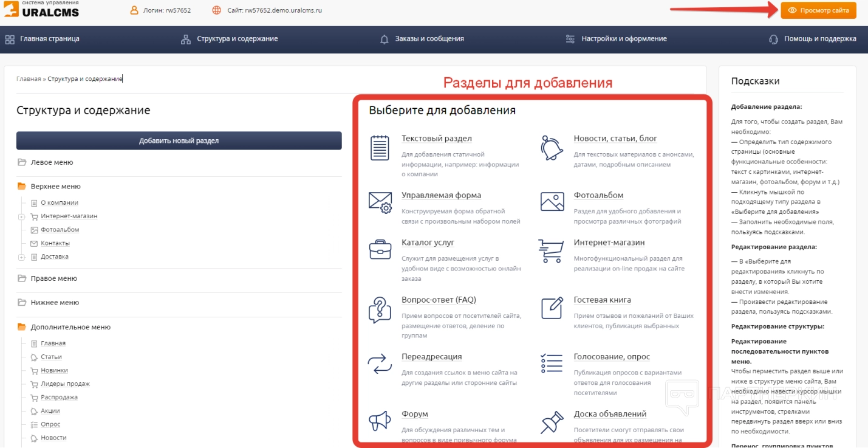Click the notepad icon beside Текстовый раздел

[380, 148]
